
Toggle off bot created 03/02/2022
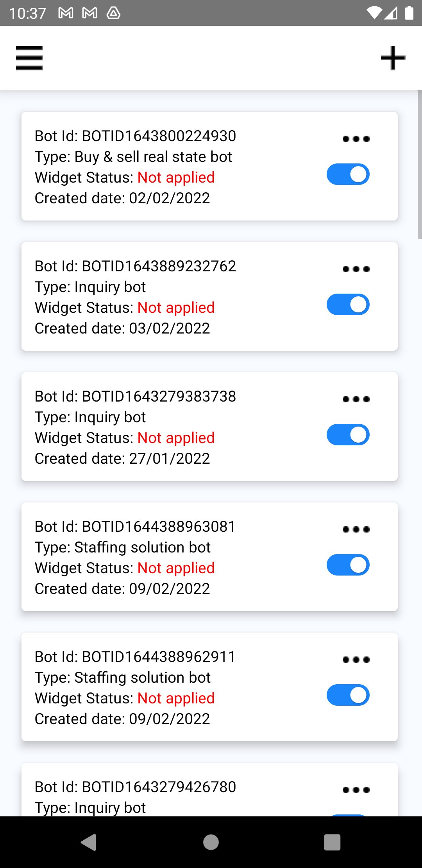click(x=348, y=304)
